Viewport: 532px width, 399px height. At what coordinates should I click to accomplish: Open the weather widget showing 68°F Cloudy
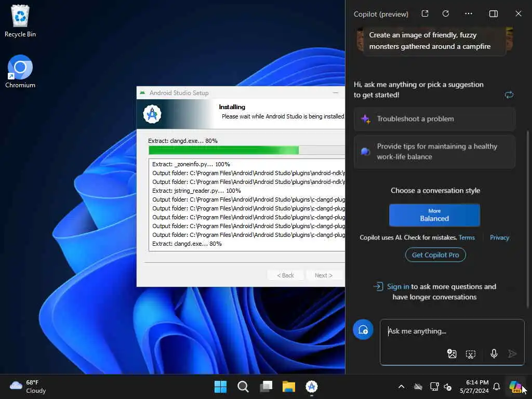click(x=28, y=387)
